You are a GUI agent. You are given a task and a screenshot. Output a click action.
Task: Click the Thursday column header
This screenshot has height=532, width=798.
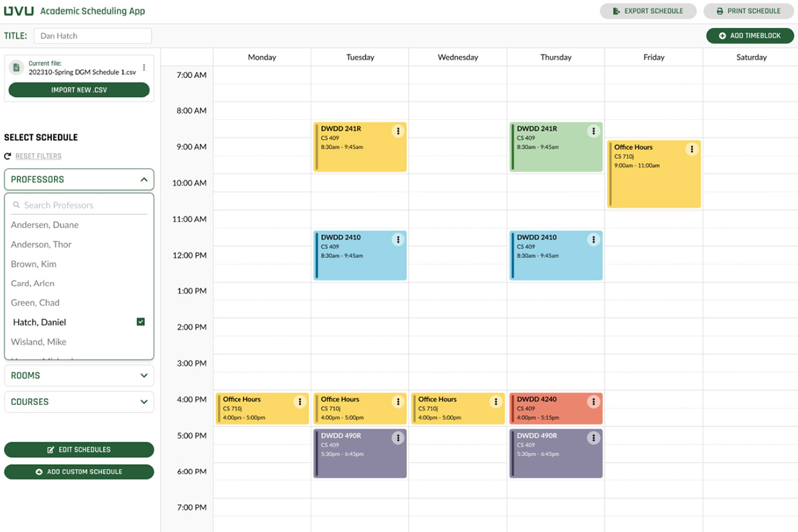[556, 57]
